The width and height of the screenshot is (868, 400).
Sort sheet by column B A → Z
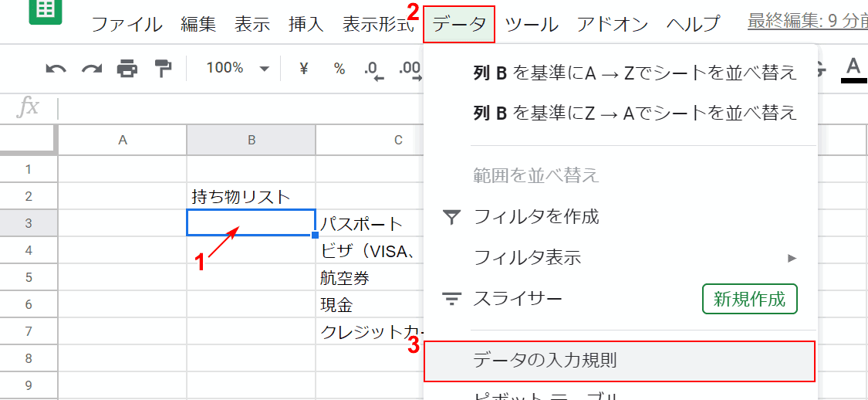[x=620, y=72]
